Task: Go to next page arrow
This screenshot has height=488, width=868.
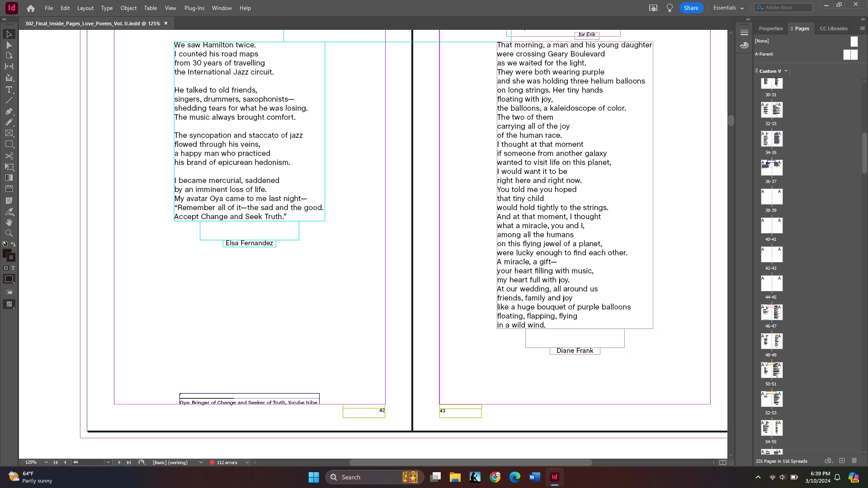Action: [x=119, y=462]
